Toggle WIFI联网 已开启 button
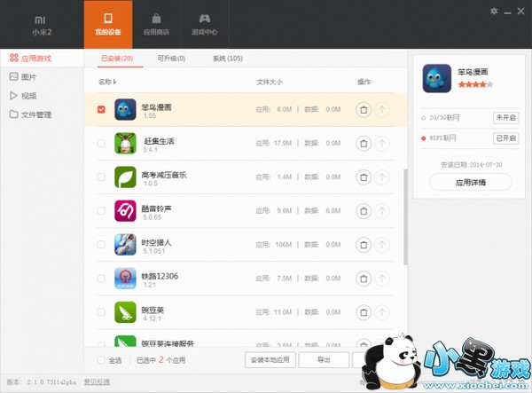Image resolution: width=532 pixels, height=393 pixels. pos(505,138)
